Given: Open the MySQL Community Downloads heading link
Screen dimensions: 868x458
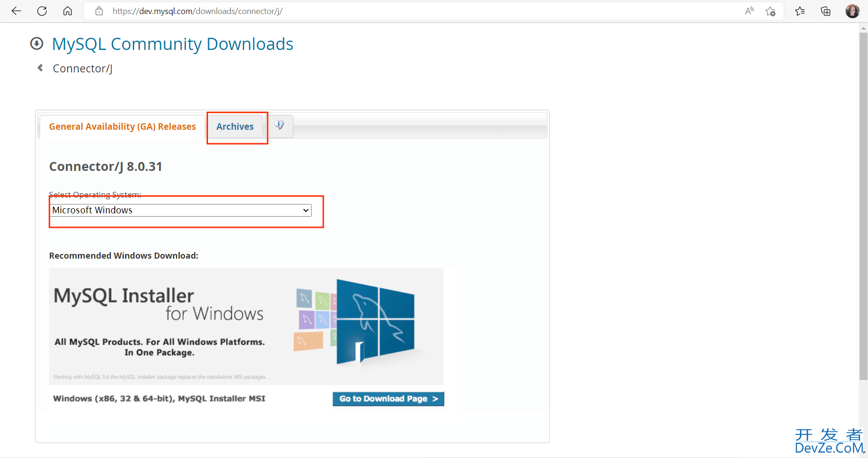Looking at the screenshot, I should [x=173, y=44].
